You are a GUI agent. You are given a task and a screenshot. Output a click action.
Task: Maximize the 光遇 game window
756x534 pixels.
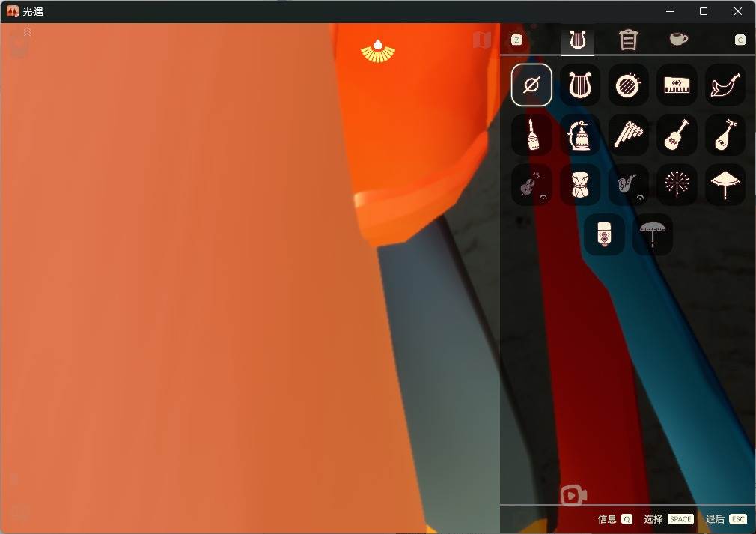click(x=704, y=11)
